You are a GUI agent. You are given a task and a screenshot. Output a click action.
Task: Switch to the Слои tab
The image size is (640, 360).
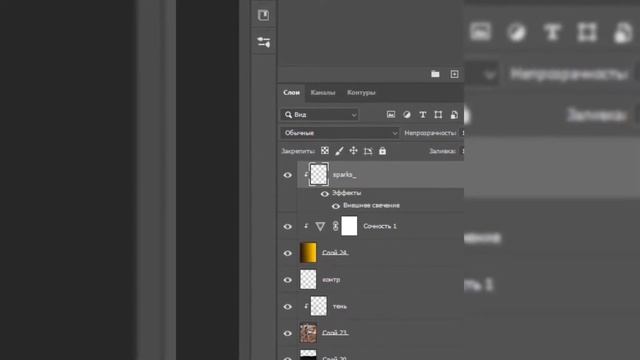coord(291,93)
